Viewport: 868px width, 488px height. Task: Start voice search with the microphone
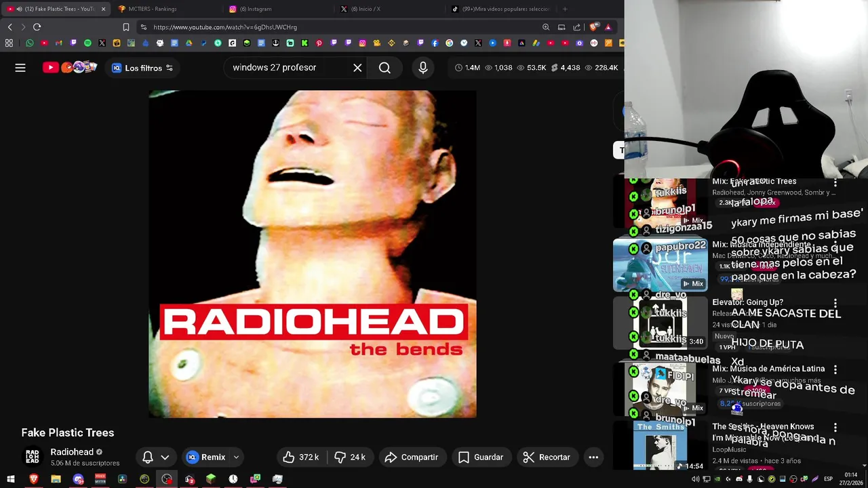coord(423,68)
